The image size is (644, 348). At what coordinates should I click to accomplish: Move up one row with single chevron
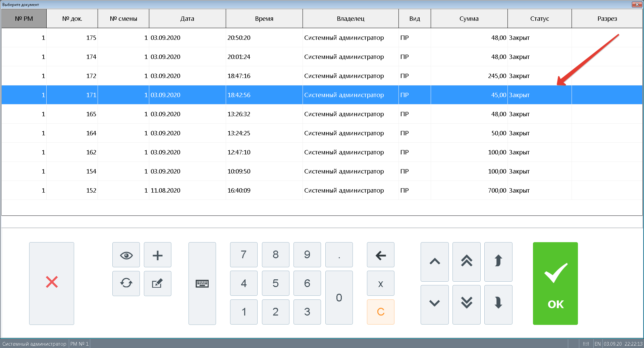(435, 262)
